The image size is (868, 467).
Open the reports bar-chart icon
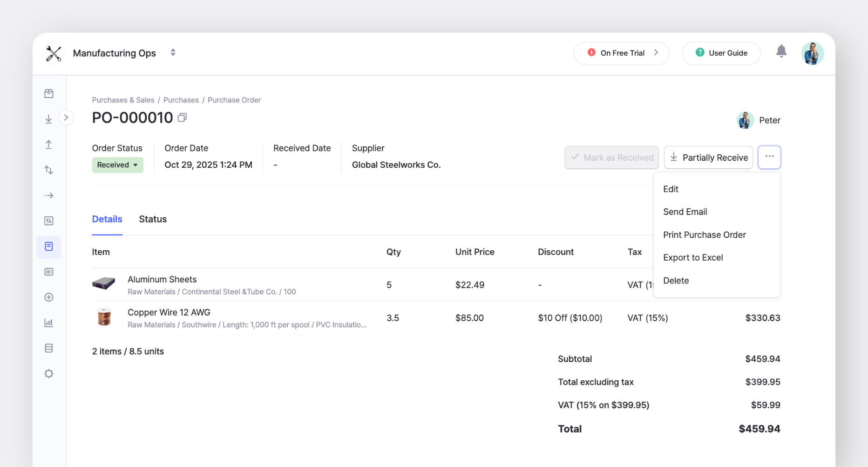[48, 322]
